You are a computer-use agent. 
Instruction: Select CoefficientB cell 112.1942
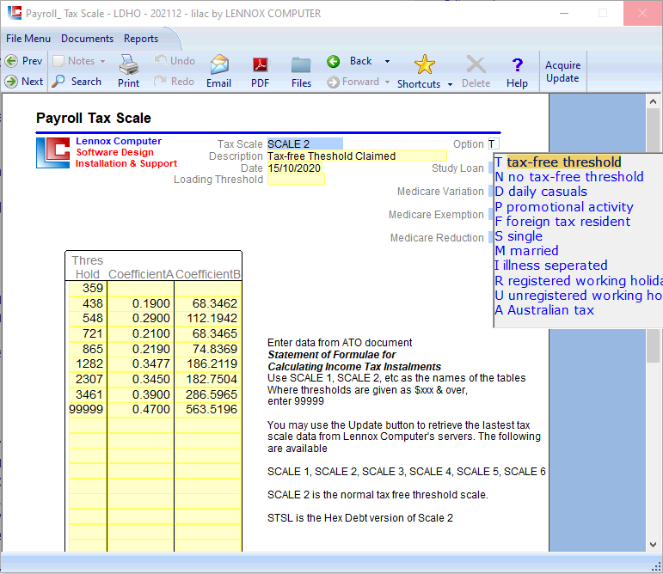tap(208, 318)
